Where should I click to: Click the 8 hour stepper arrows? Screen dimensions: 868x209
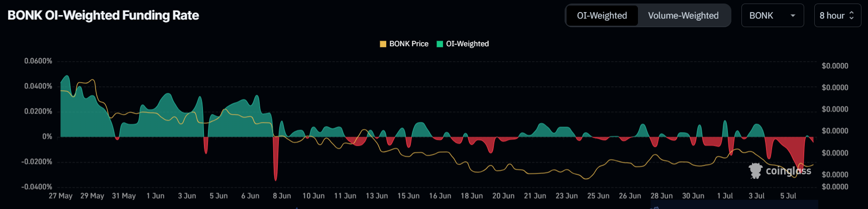tap(851, 16)
